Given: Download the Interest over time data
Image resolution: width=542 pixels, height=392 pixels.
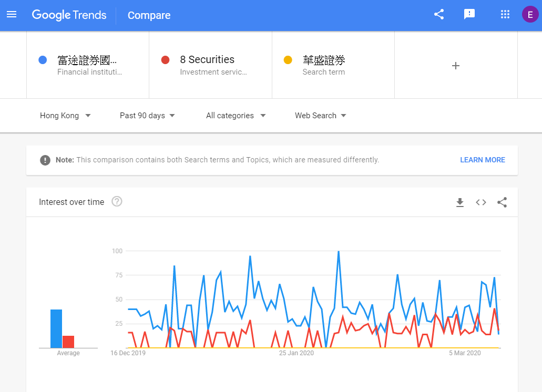Looking at the screenshot, I should point(460,202).
